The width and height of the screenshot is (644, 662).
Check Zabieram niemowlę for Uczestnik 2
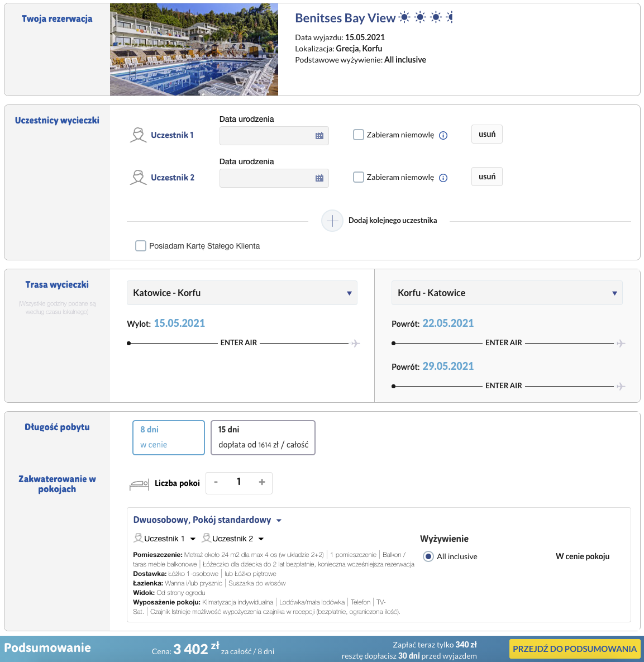point(359,177)
